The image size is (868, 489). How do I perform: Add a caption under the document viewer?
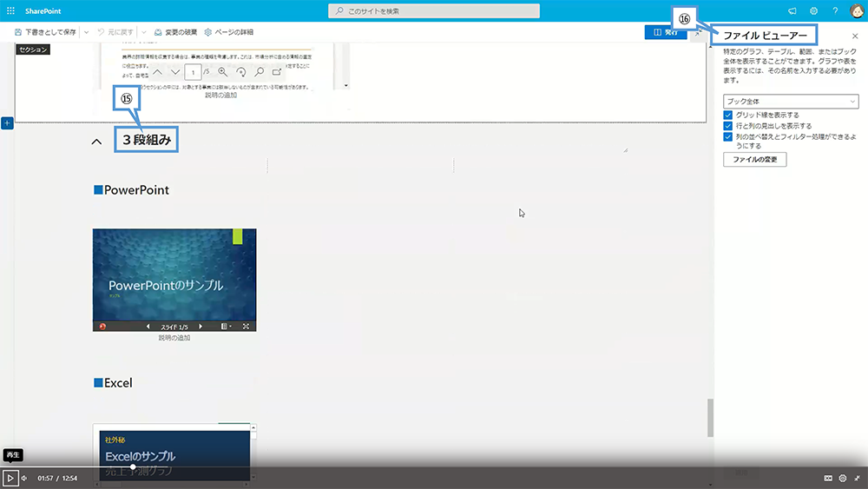(220, 96)
